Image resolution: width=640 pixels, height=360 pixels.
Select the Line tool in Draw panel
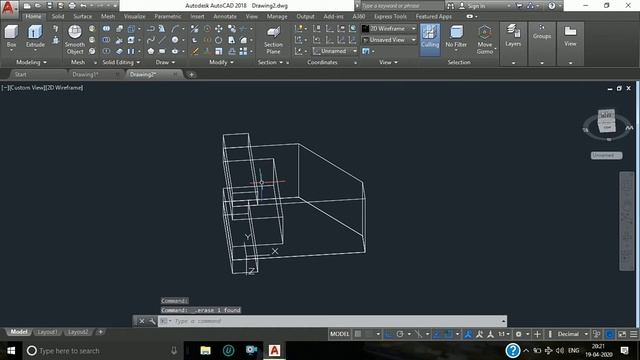162,40
